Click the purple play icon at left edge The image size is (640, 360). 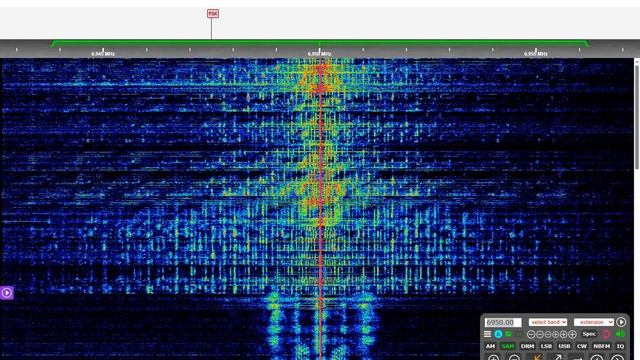pos(7,293)
